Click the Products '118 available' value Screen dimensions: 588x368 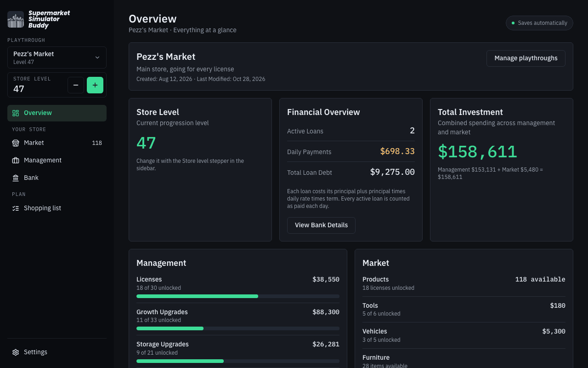click(x=540, y=279)
